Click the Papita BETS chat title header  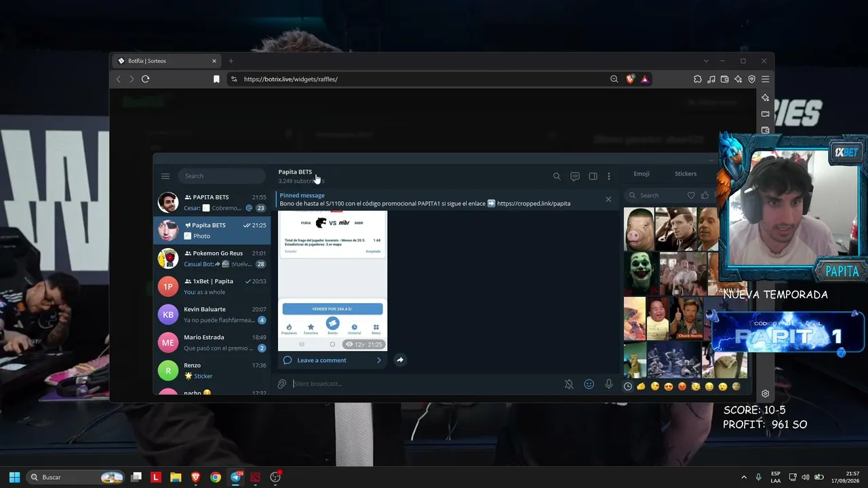point(295,172)
